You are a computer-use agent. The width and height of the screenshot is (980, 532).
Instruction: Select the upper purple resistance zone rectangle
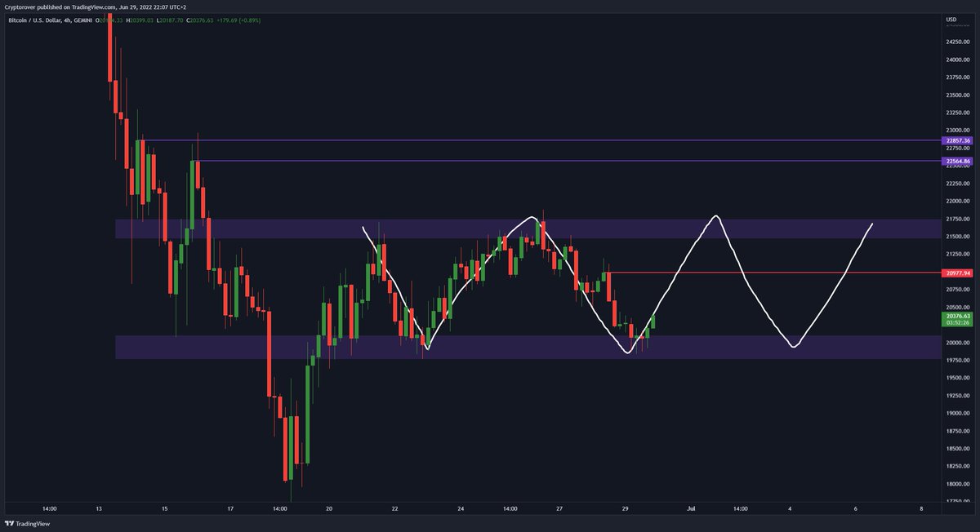click(x=528, y=228)
